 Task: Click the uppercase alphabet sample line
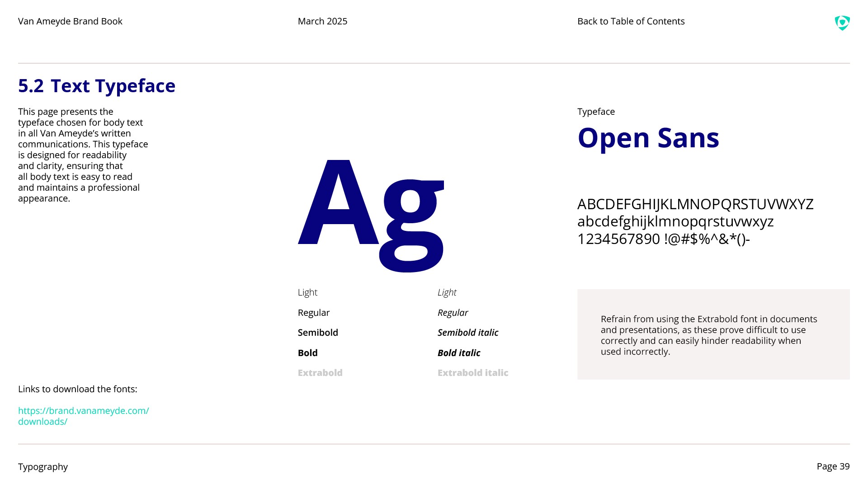coord(695,204)
